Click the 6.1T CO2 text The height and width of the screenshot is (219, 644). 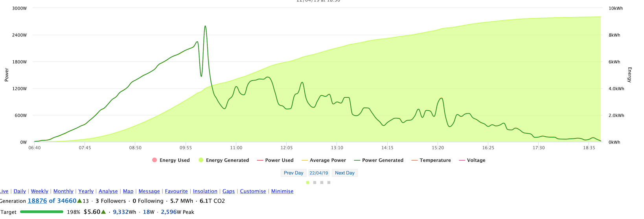(x=212, y=201)
